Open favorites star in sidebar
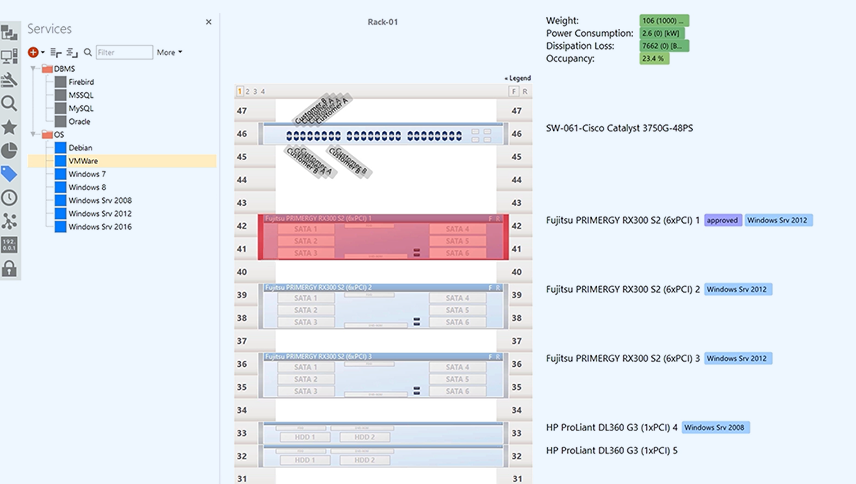856x484 pixels. click(x=10, y=127)
